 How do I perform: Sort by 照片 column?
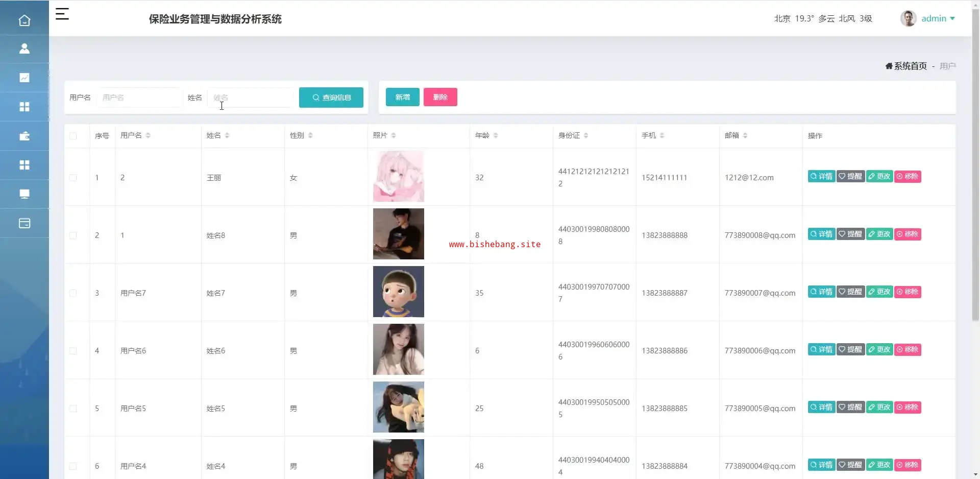394,135
